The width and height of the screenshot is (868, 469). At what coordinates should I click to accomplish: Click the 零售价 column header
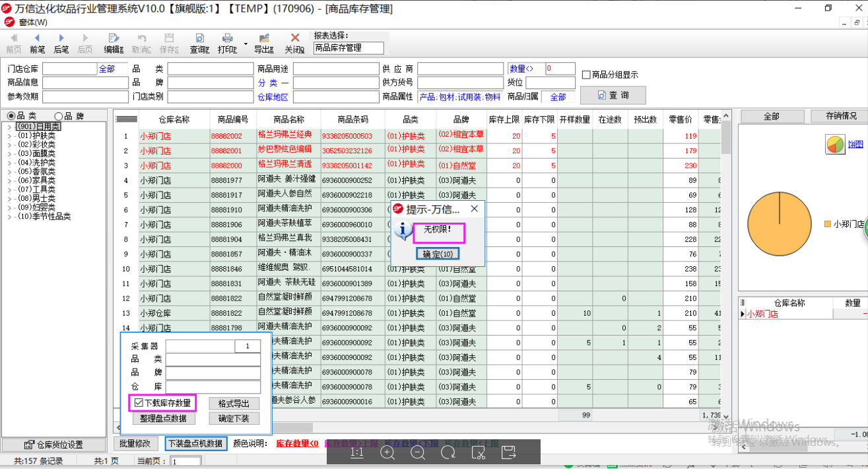[x=680, y=120]
